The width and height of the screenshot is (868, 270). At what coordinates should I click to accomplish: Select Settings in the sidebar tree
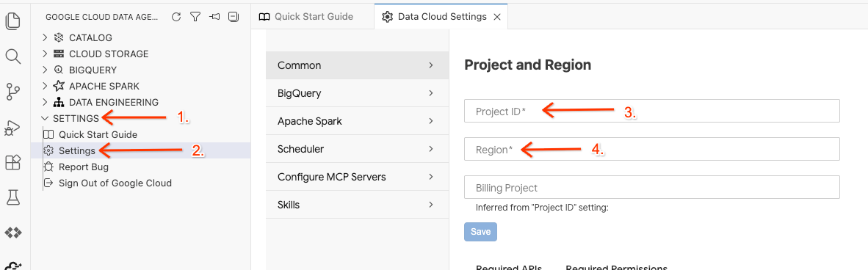point(77,150)
